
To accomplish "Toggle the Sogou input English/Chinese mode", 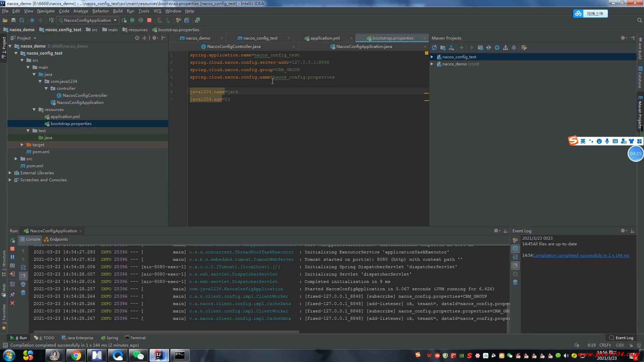I will (x=583, y=141).
